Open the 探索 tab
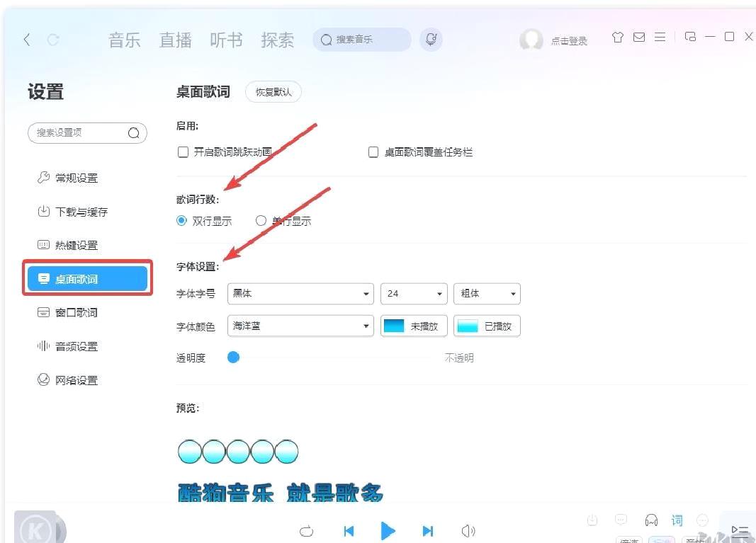Viewport: 756px width, 543px height. [x=277, y=40]
